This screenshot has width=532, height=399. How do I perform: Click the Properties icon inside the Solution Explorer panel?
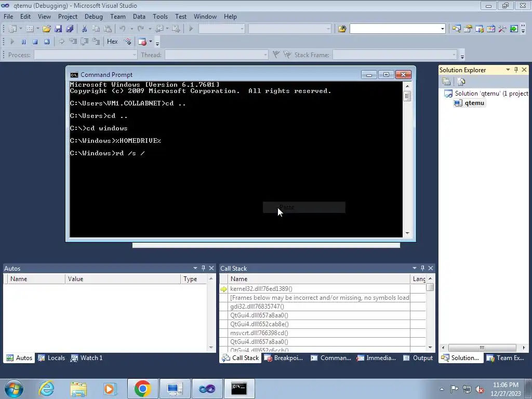pyautogui.click(x=446, y=82)
